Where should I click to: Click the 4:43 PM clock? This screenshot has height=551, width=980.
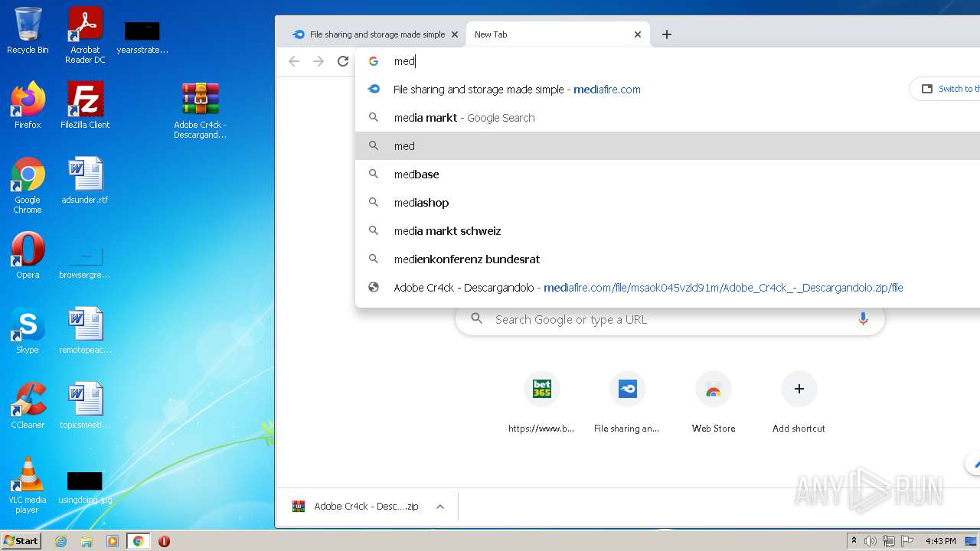tap(940, 541)
